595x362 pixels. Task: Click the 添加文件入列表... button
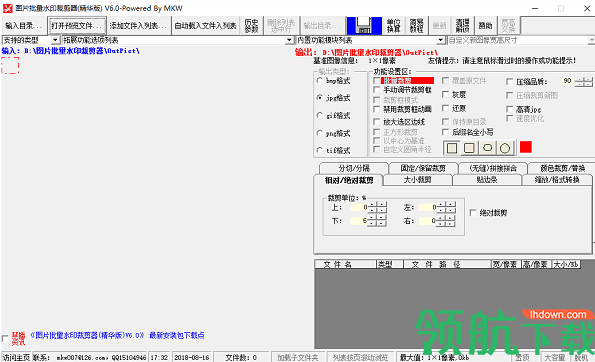[138, 25]
